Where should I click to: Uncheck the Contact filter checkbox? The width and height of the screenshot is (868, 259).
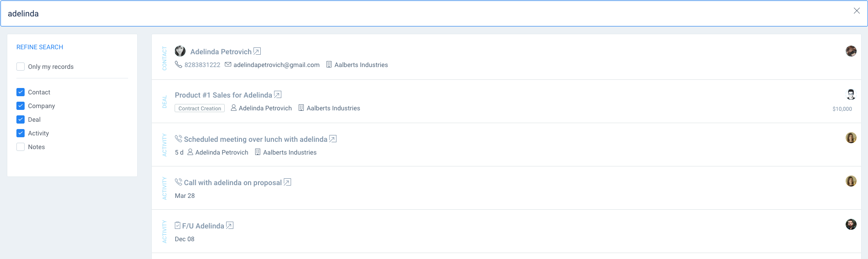[x=21, y=92]
